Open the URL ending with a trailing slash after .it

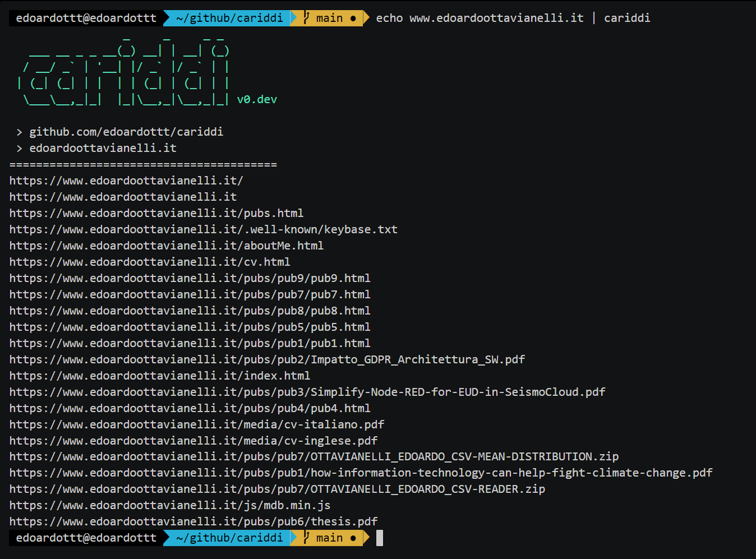click(126, 181)
